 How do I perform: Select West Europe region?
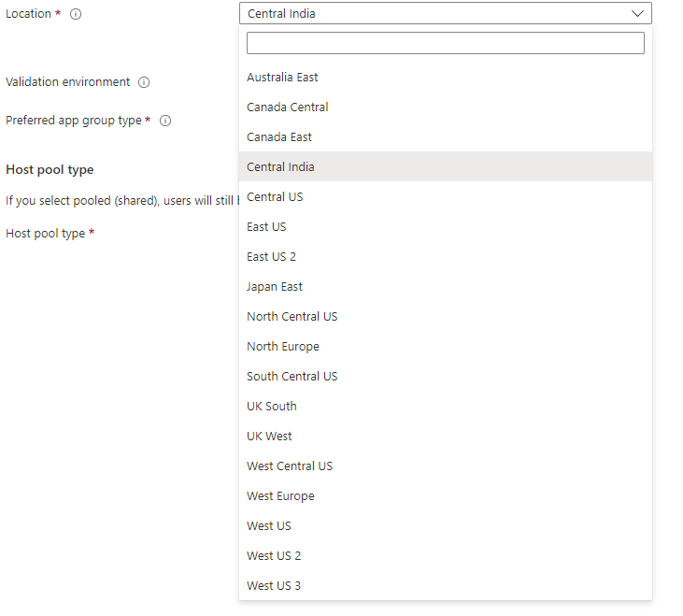click(x=280, y=496)
